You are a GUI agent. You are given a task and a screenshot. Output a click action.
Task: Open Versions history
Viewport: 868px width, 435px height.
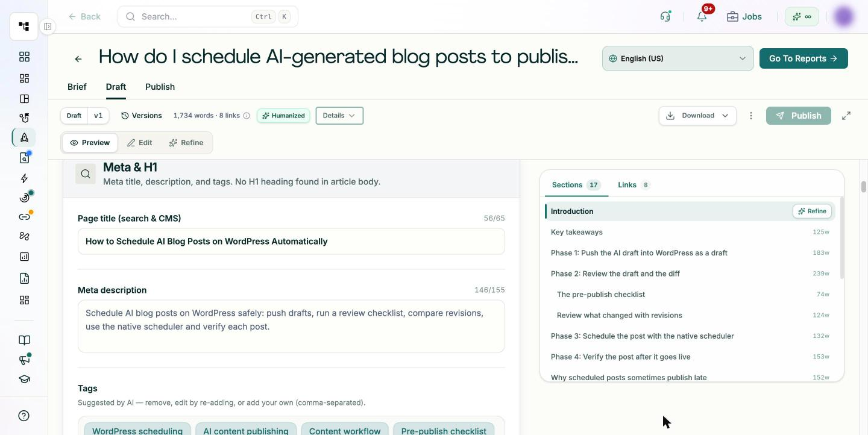(x=141, y=116)
